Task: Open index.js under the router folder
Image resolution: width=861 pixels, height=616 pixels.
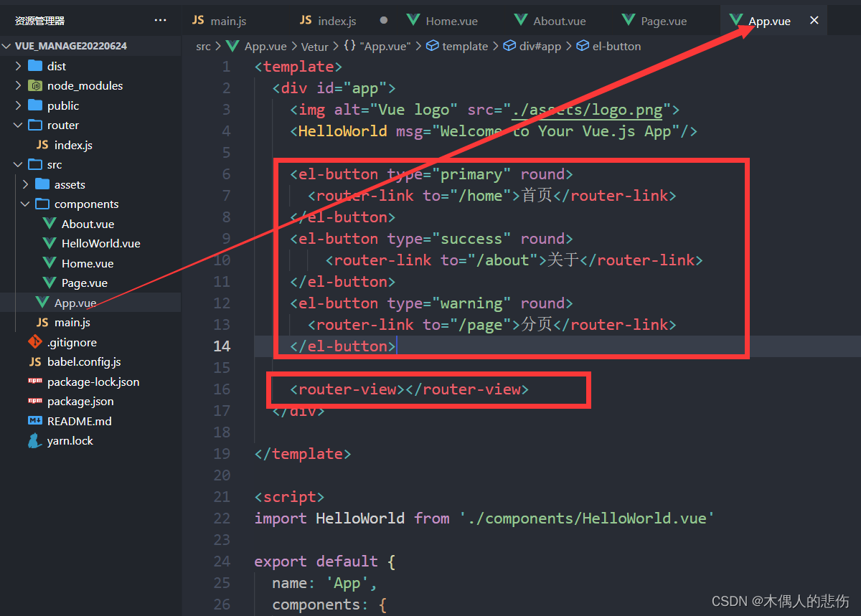Action: [x=73, y=145]
